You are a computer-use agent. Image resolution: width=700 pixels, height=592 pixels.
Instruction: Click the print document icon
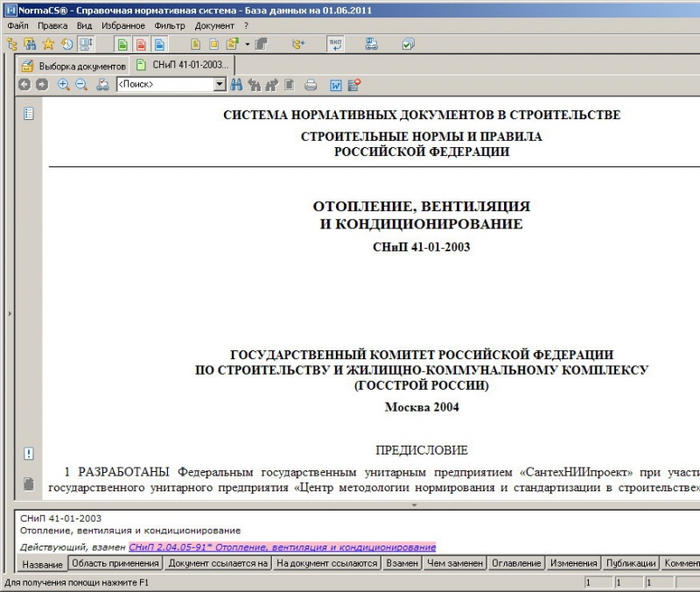click(x=310, y=85)
